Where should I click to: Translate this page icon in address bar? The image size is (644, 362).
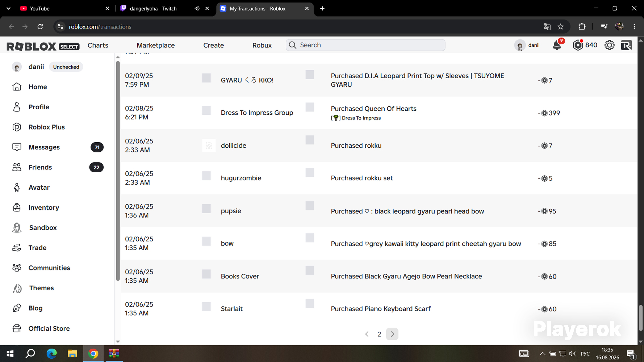coord(547,27)
